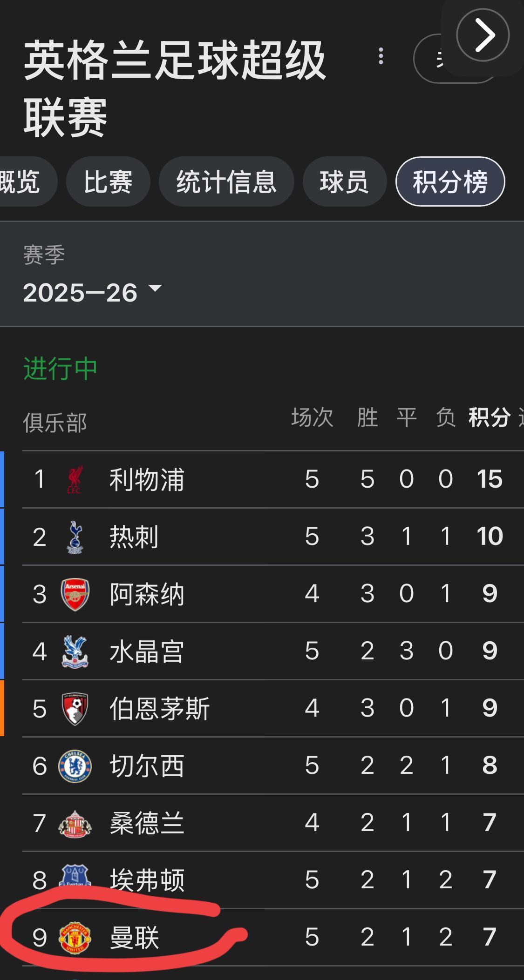The width and height of the screenshot is (524, 980).
Task: Click the Arsenal club crest
Action: (75, 594)
